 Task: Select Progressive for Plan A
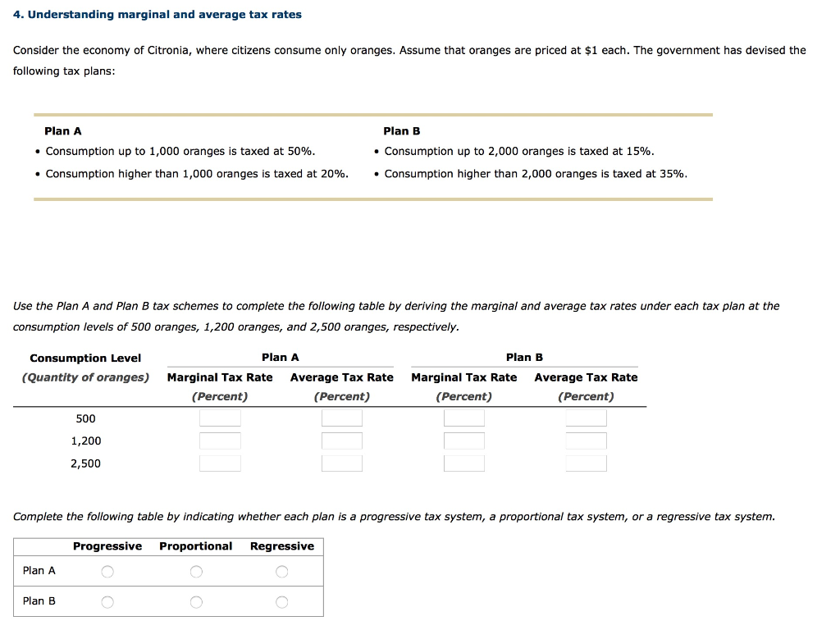(x=107, y=571)
